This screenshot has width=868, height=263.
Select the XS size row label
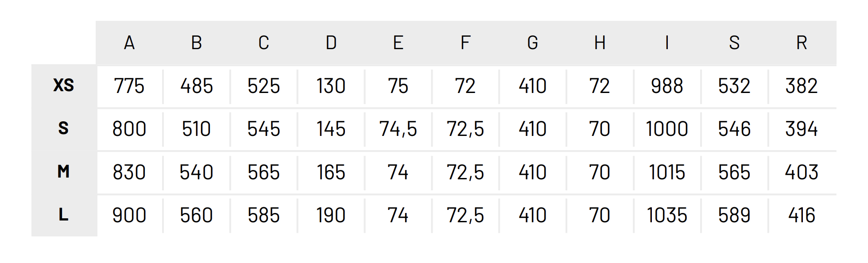point(64,85)
